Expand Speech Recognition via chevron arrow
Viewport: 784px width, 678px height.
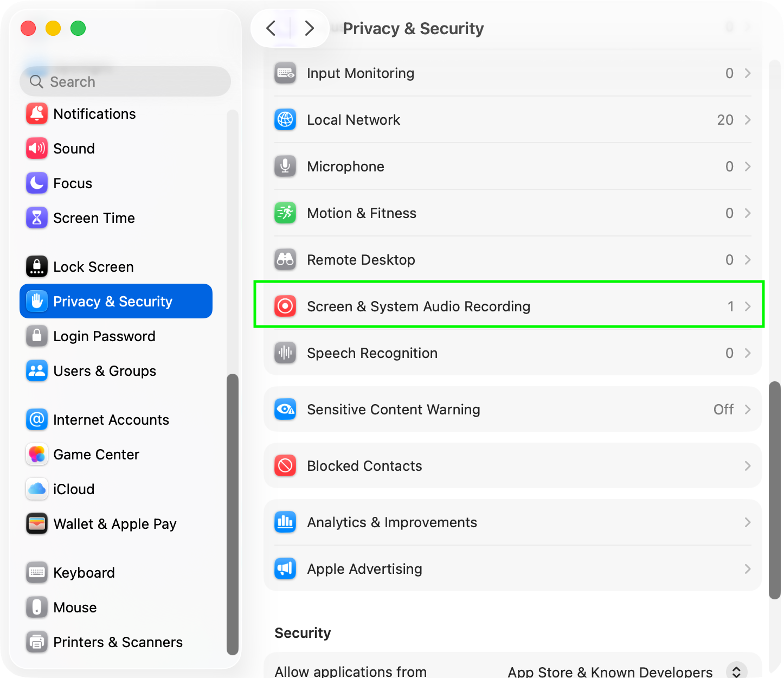(748, 353)
